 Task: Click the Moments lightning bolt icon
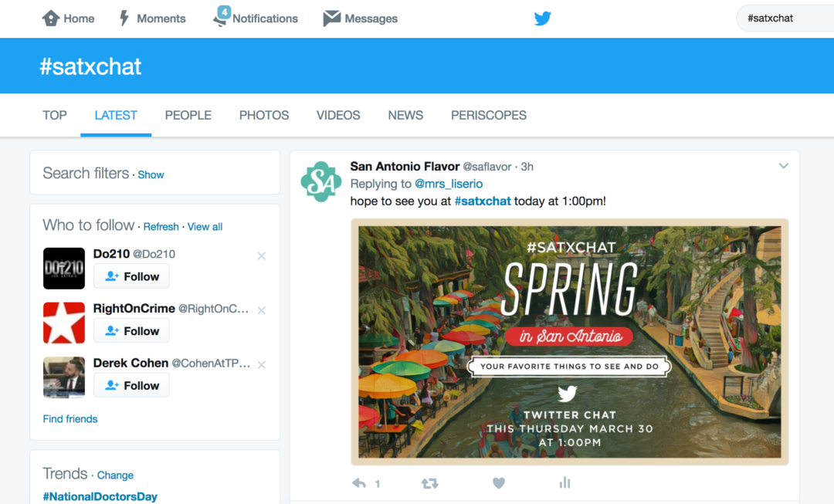pos(124,18)
